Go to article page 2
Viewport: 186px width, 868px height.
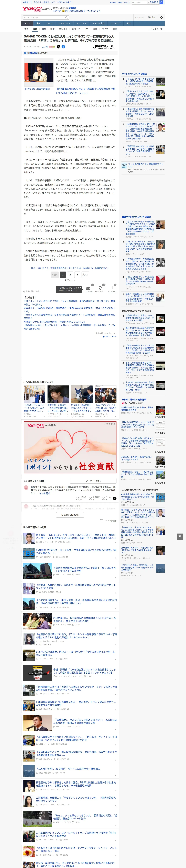click(70, 275)
